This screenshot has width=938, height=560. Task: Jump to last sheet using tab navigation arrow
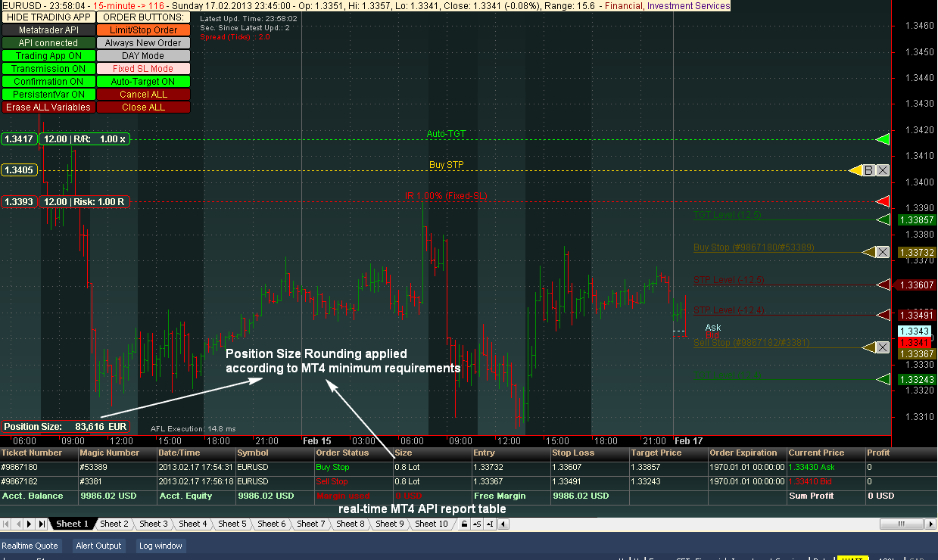pos(40,524)
